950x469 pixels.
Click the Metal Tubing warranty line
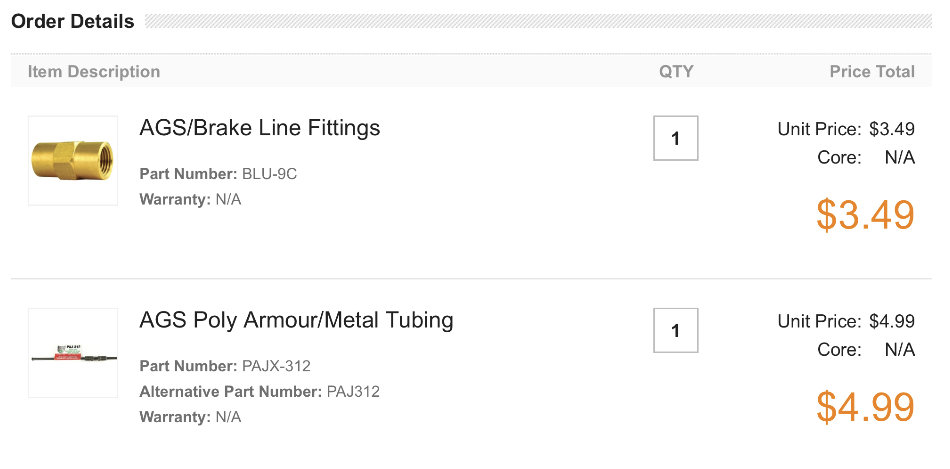190,417
